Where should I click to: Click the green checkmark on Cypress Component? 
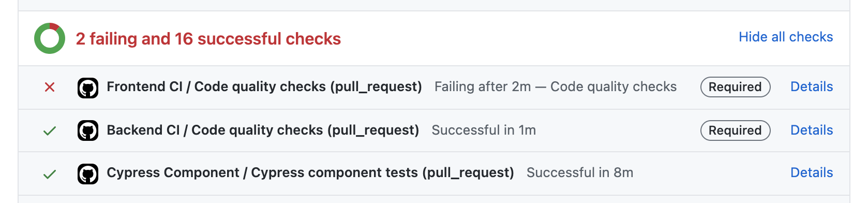pos(50,174)
